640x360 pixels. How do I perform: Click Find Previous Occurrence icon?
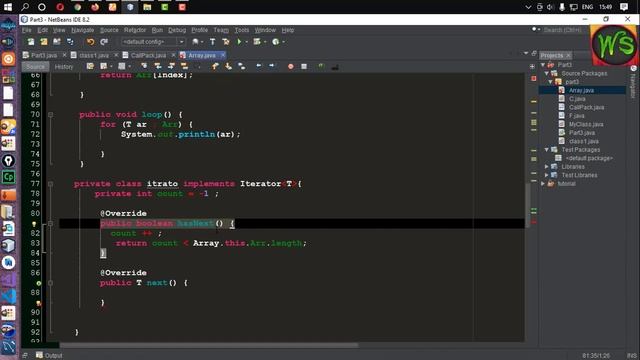(x=158, y=66)
